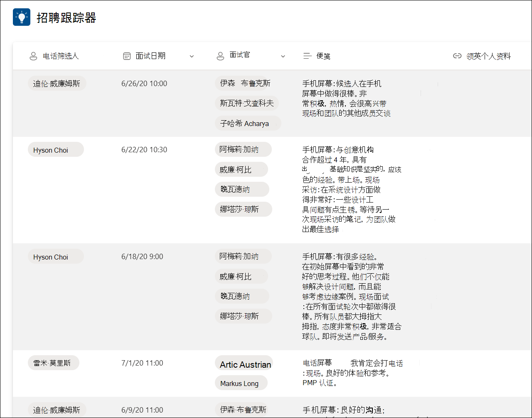Select the date 6/26/20 10:00
Screen dimensions: 532x418
(144, 84)
